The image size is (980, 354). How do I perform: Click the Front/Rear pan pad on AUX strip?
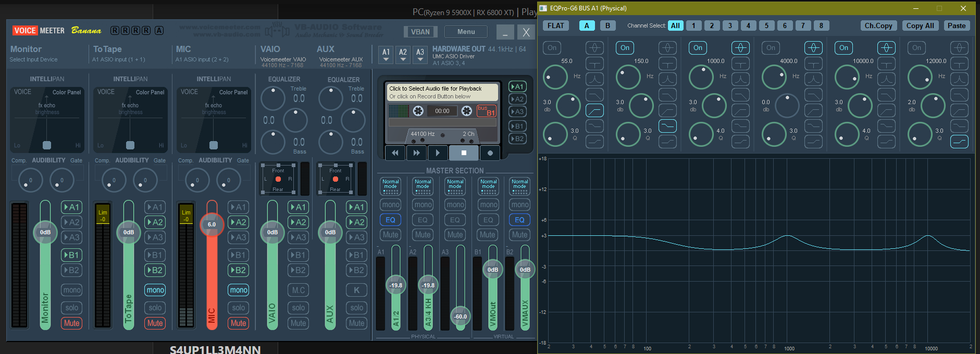point(336,179)
